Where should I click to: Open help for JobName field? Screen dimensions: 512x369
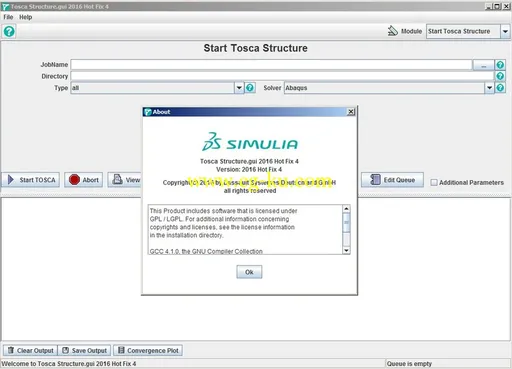(500, 65)
